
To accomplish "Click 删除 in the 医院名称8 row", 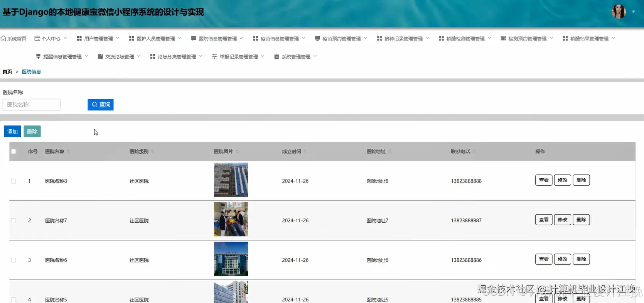I will pyautogui.click(x=581, y=180).
